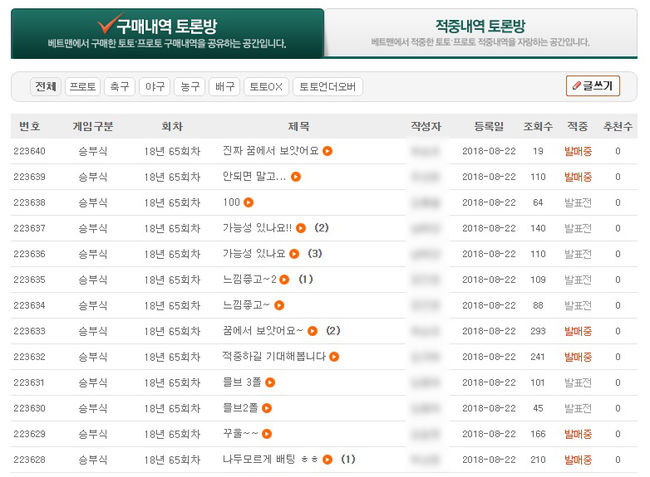This screenshot has width=650, height=477.
Task: Select the 전체 category filter
Action: point(44,87)
